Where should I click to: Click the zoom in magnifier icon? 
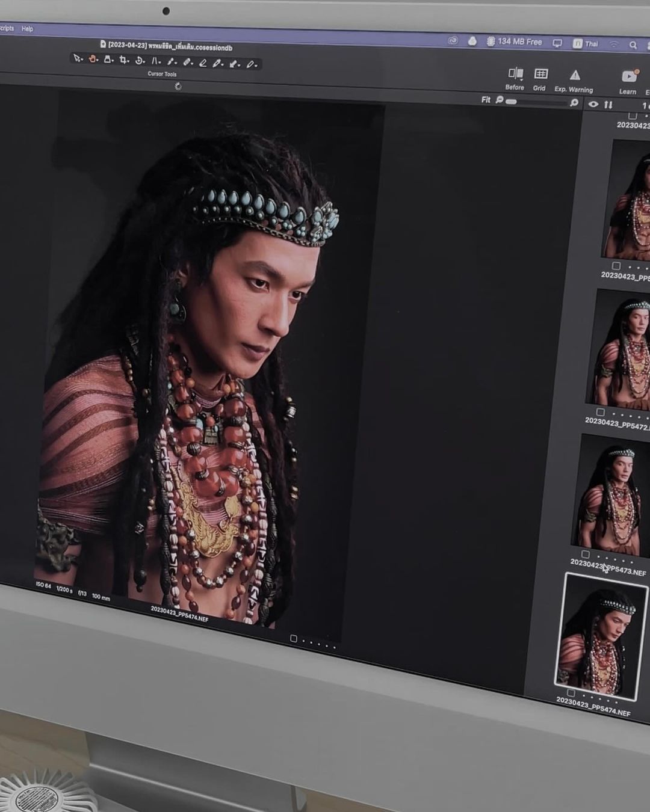pyautogui.click(x=574, y=103)
